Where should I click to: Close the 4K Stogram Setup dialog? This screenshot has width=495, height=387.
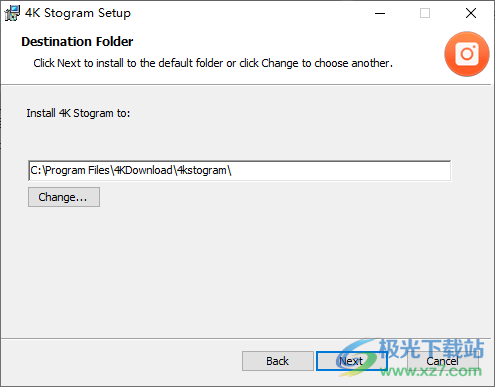tap(471, 13)
